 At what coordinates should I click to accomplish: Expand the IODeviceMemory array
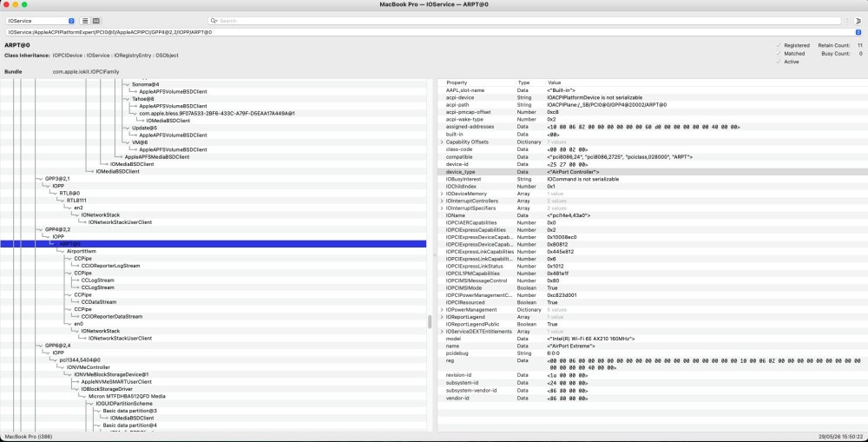point(442,194)
